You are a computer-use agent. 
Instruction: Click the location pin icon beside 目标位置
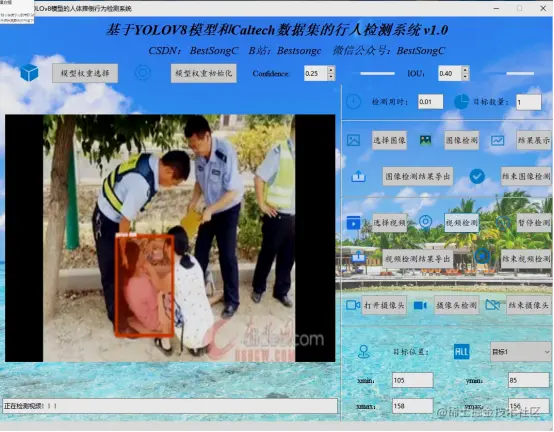coord(364,352)
